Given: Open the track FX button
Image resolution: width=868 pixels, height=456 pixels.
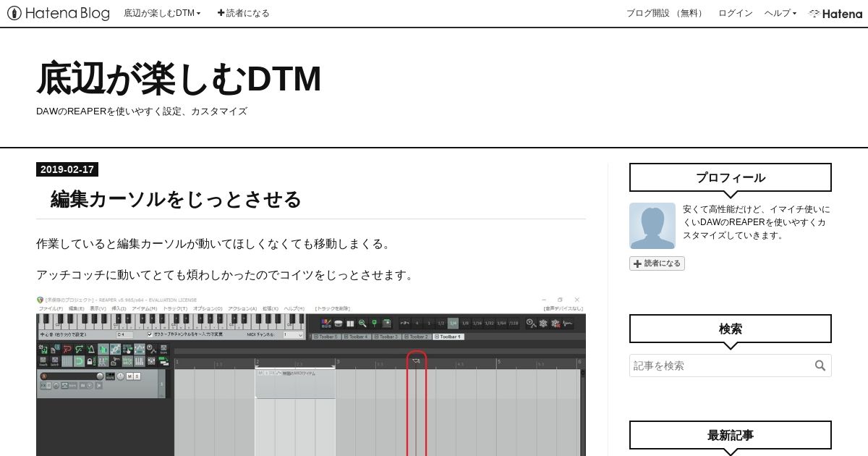Looking at the screenshot, I should 43,386.
